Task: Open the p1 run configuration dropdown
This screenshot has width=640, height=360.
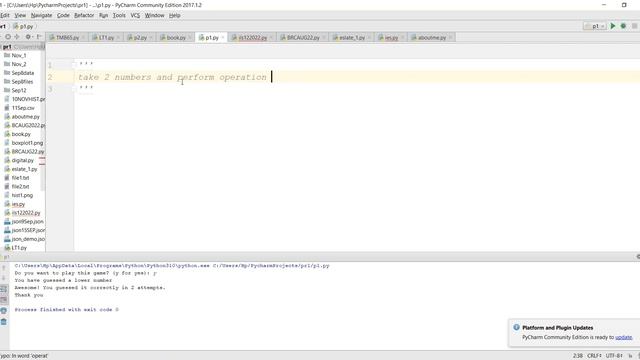Action: (595, 26)
